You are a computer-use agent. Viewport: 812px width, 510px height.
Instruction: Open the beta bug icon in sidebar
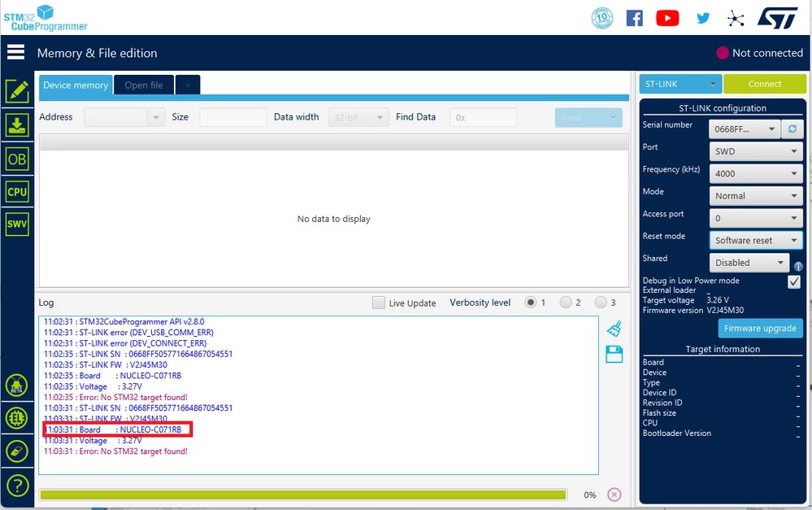click(16, 386)
